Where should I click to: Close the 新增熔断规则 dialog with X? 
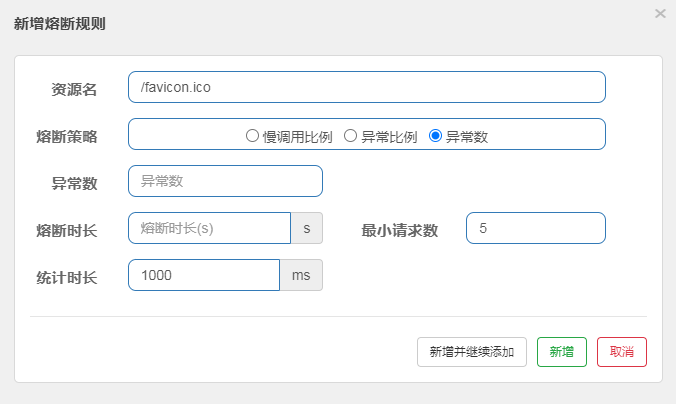pos(659,14)
